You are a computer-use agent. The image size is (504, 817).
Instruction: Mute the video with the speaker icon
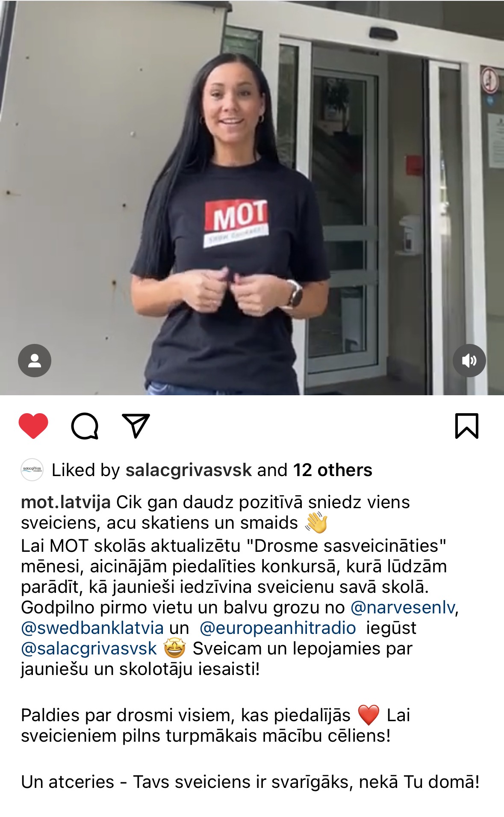(x=469, y=361)
